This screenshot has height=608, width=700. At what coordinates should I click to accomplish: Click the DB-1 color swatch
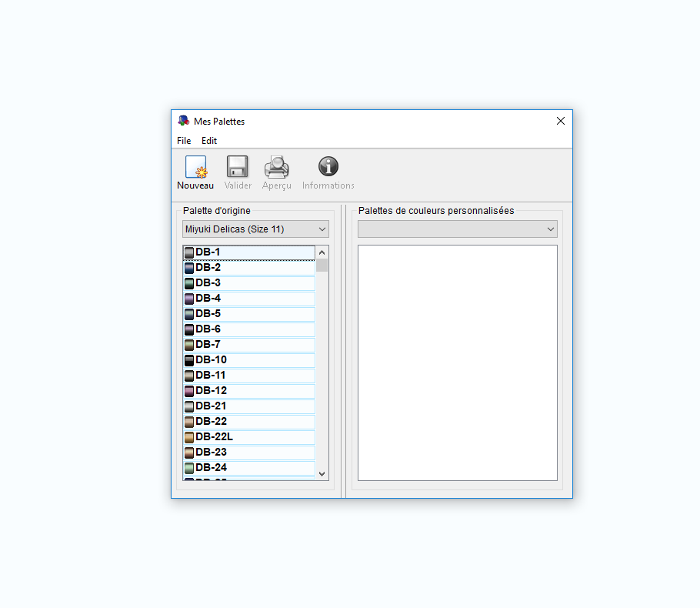(x=188, y=252)
